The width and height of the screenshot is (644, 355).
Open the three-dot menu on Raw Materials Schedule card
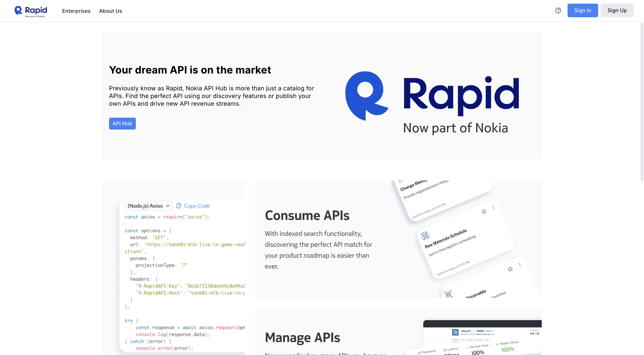click(x=493, y=207)
